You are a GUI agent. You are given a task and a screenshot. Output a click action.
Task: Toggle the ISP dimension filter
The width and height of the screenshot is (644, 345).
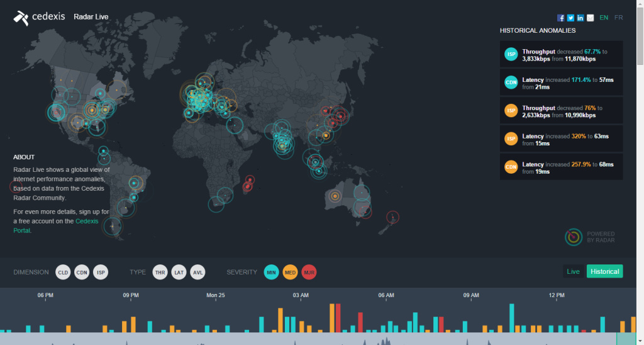[101, 272]
